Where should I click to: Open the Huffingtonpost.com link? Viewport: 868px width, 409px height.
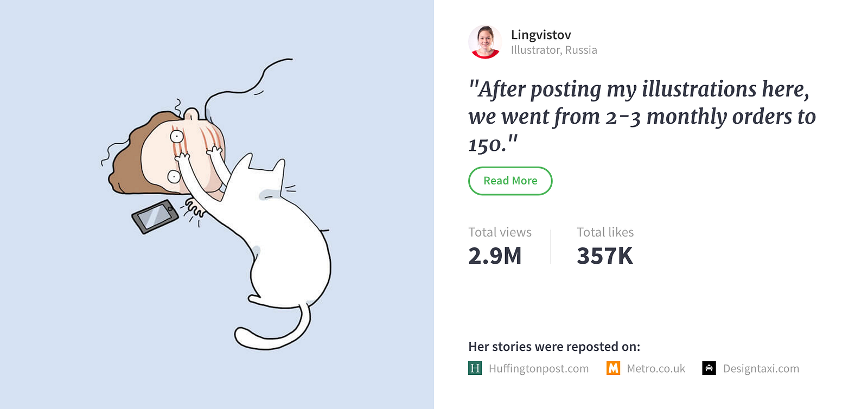(x=538, y=368)
